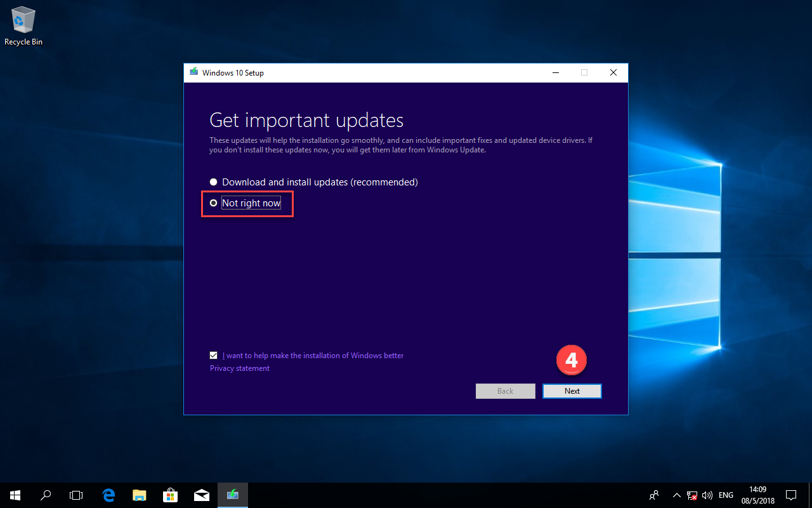Open Task View from the taskbar
This screenshot has height=508, width=812.
point(76,495)
